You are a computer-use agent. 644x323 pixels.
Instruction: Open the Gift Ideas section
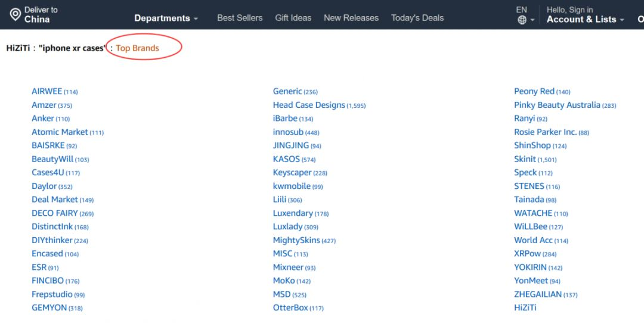pos(293,18)
